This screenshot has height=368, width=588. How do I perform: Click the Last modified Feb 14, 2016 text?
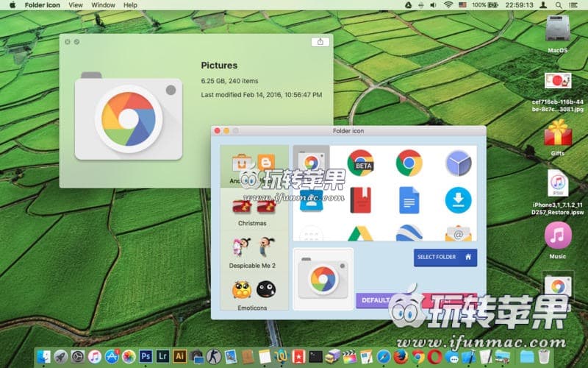pos(262,95)
